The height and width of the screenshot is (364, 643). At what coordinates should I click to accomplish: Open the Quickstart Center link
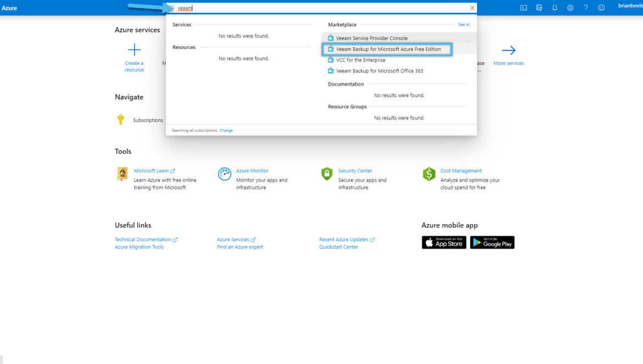[x=339, y=247]
